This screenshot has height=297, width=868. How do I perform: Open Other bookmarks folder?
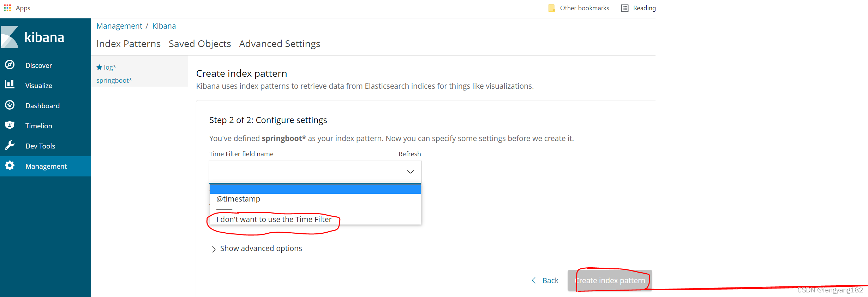579,8
